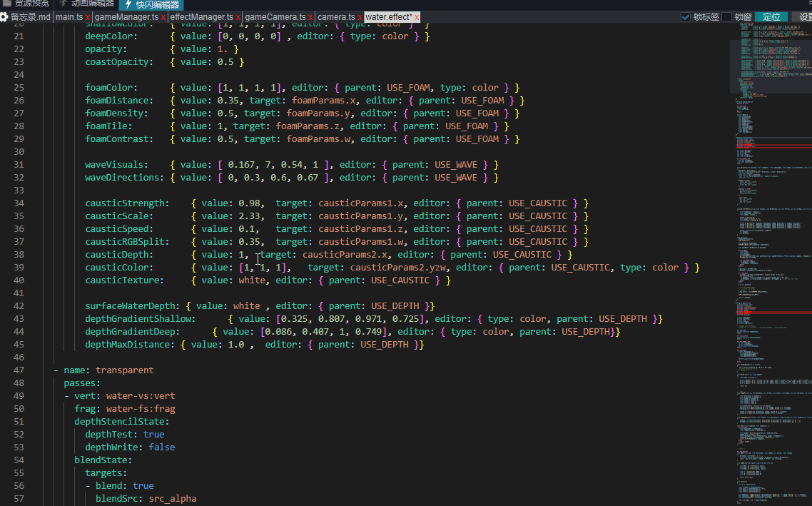Click the 'foamDistance:' property name

(119, 101)
